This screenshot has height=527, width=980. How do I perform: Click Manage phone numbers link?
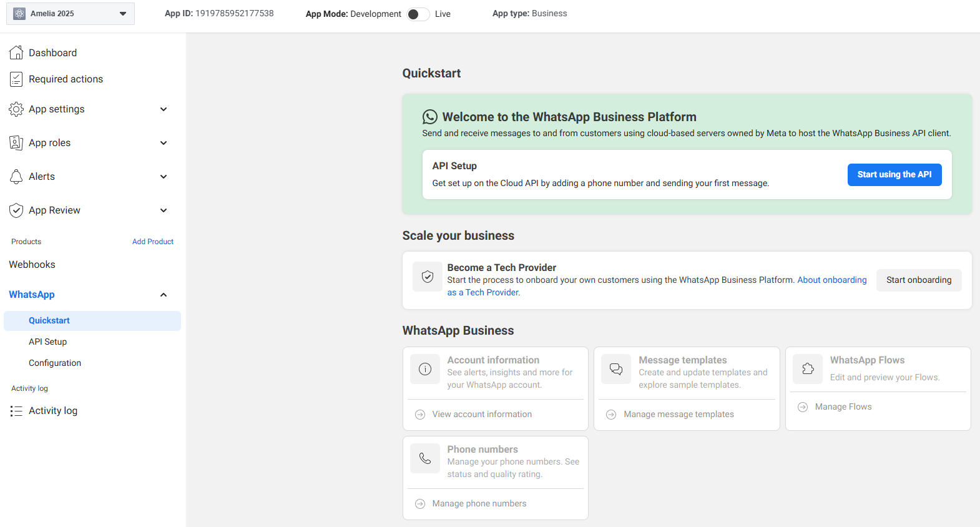tap(479, 504)
